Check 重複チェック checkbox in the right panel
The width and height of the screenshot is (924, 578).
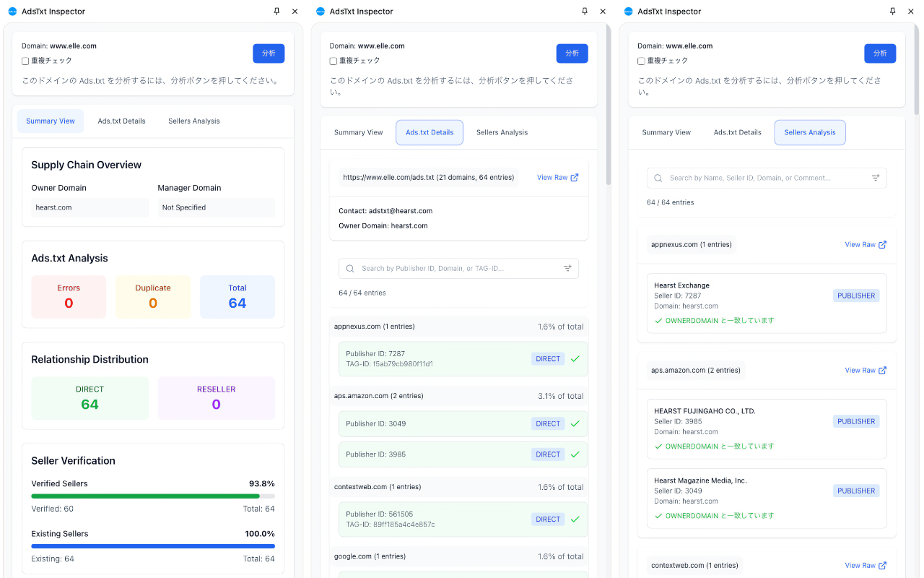click(641, 61)
